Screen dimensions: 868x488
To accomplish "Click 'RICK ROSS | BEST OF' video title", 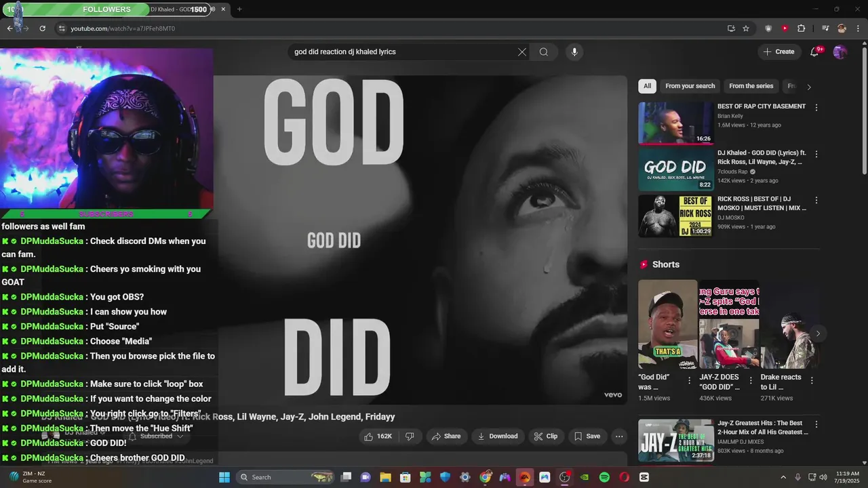I will [762, 204].
